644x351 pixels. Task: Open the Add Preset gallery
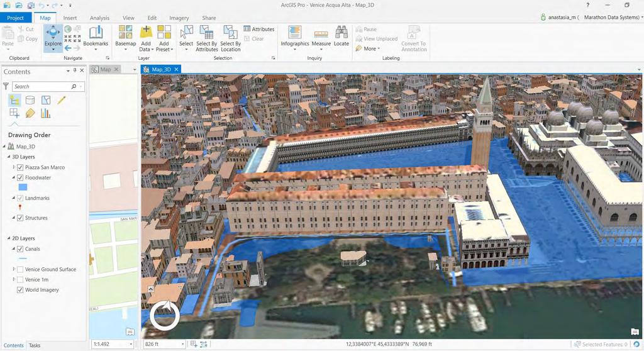pos(164,38)
